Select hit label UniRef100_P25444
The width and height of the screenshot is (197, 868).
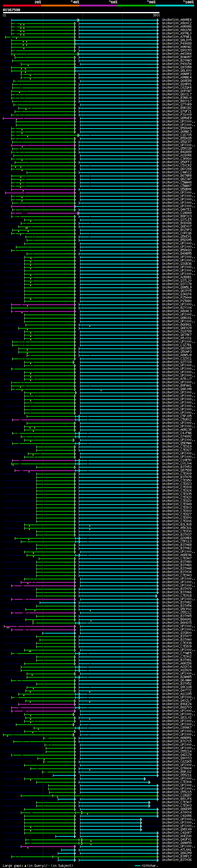click(177, 297)
